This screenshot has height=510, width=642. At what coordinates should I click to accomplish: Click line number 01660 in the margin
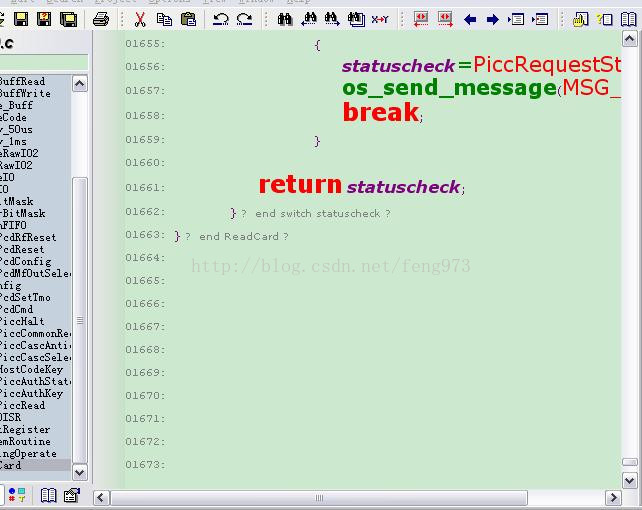[145, 162]
